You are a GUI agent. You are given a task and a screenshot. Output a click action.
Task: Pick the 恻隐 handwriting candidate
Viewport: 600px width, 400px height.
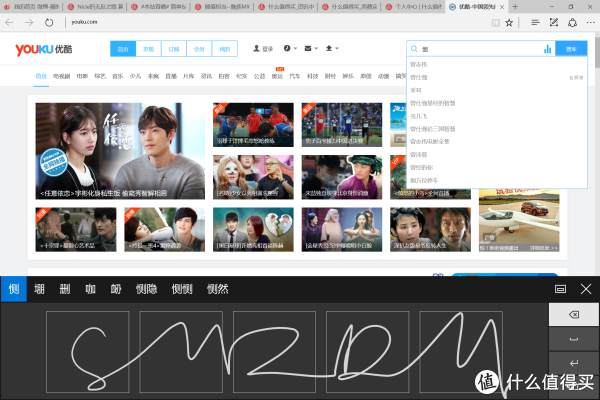(x=146, y=289)
